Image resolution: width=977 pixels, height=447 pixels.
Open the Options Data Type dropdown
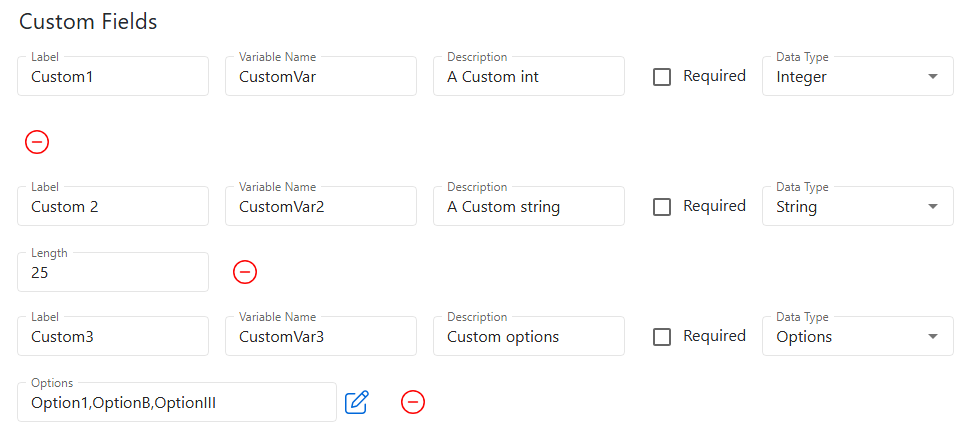[x=857, y=337]
